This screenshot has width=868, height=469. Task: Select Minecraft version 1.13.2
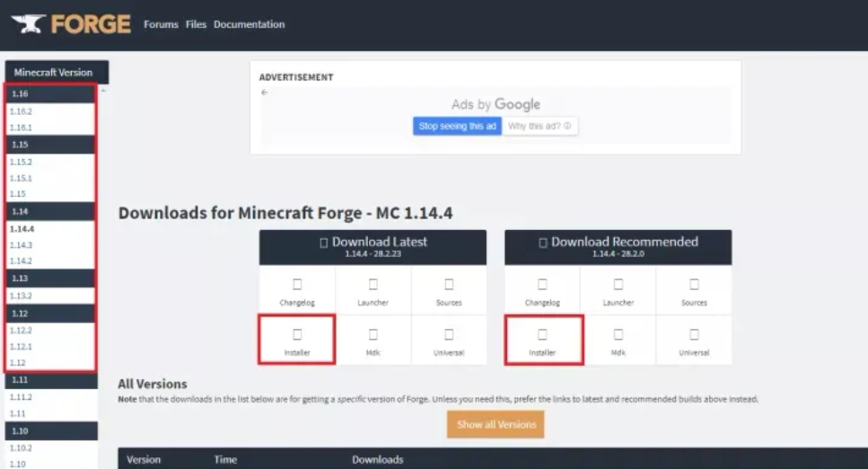(21, 296)
